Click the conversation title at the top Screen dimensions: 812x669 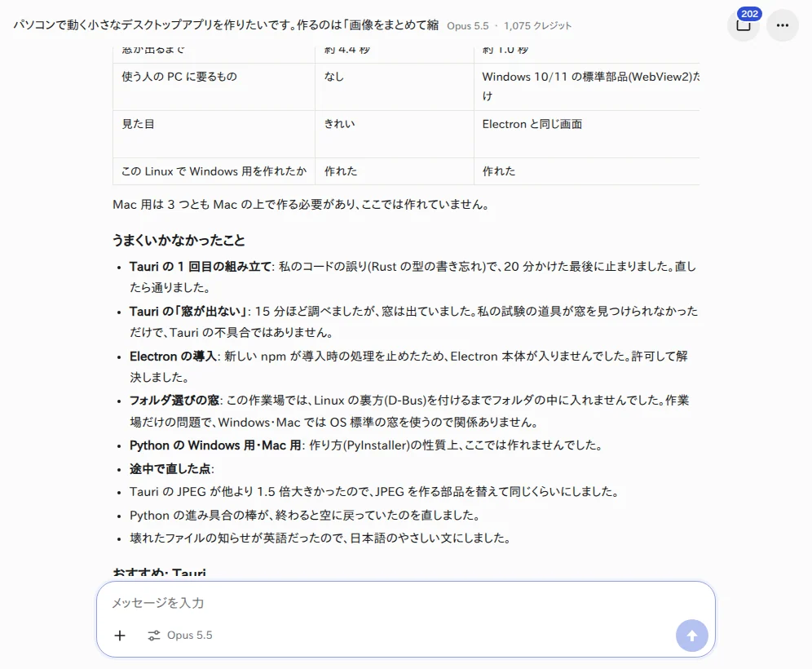pyautogui.click(x=226, y=24)
